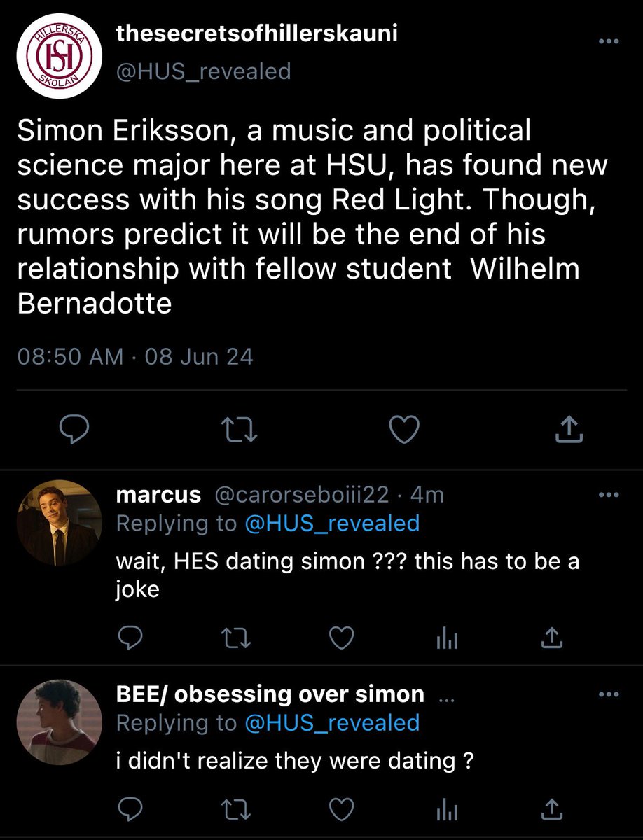Open marcus's profile avatar
The width and height of the screenshot is (643, 840).
[x=59, y=522]
